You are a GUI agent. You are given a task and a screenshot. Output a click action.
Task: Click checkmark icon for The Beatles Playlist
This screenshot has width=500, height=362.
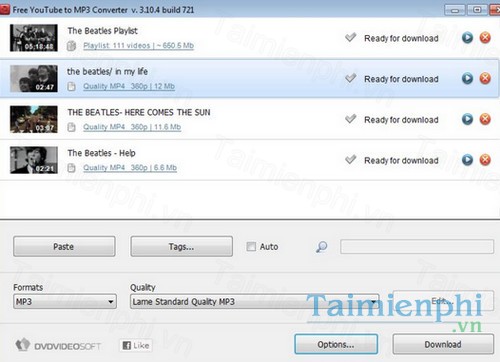350,37
